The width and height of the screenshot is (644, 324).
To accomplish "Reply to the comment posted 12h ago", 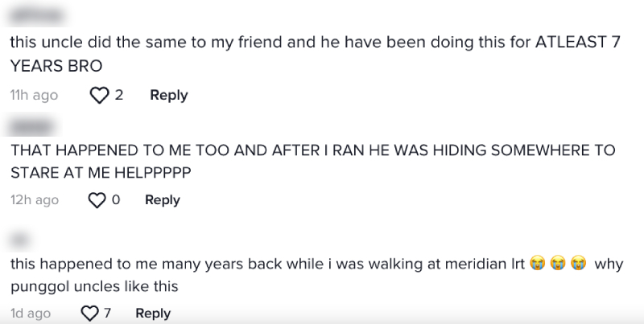I will pyautogui.click(x=162, y=199).
